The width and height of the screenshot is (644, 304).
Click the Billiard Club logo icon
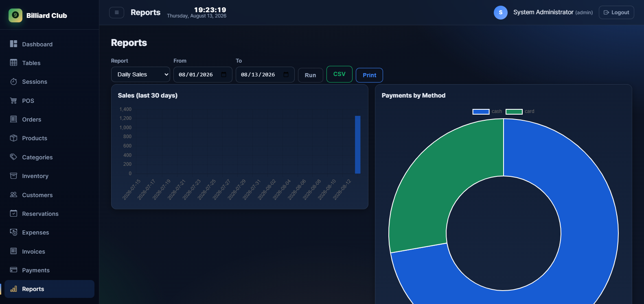click(x=15, y=15)
